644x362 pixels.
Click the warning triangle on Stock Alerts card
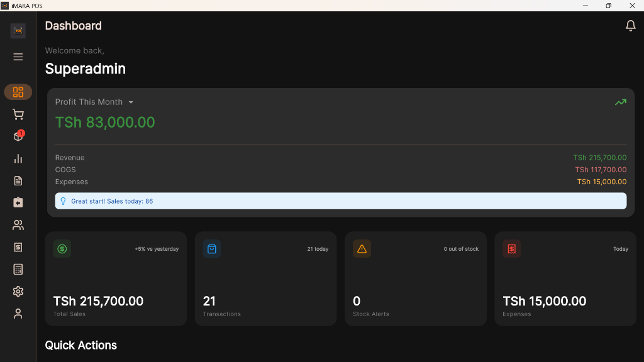pos(362,249)
